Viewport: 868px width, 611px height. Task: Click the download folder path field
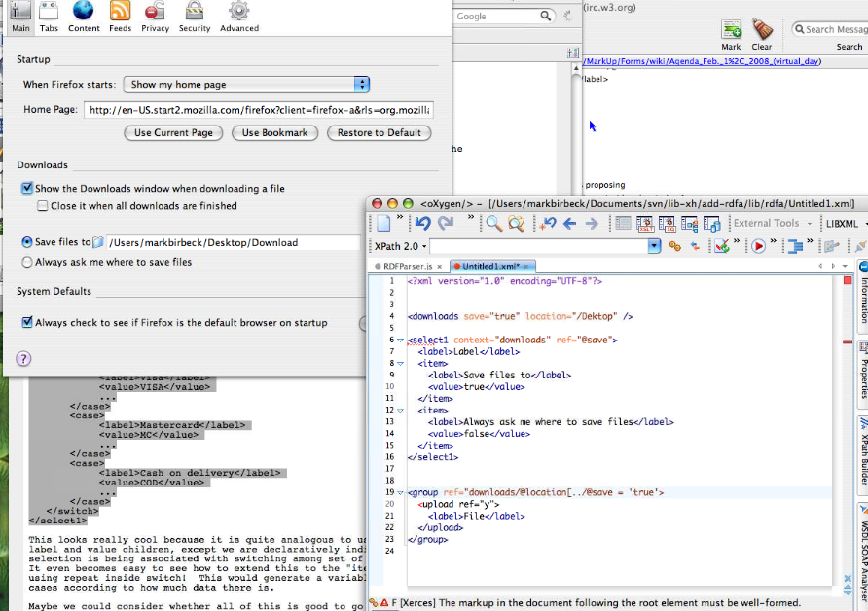click(233, 242)
